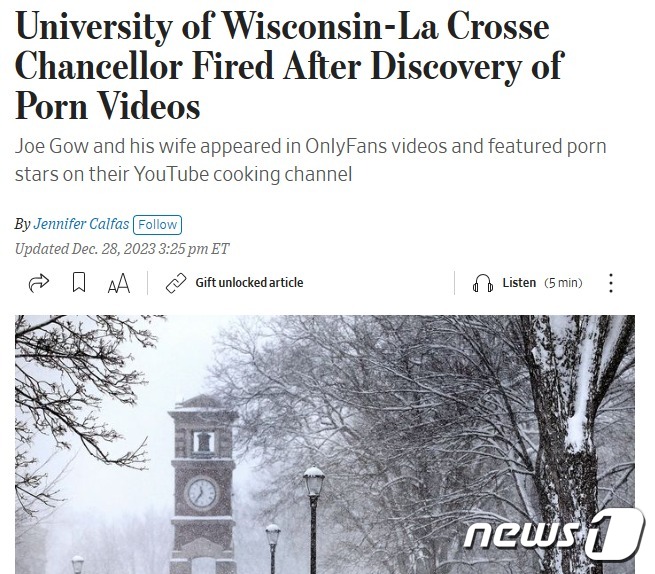Screen dimensions: 655x574
Task: Click the Joe Gow subheadline text
Action: [310, 160]
